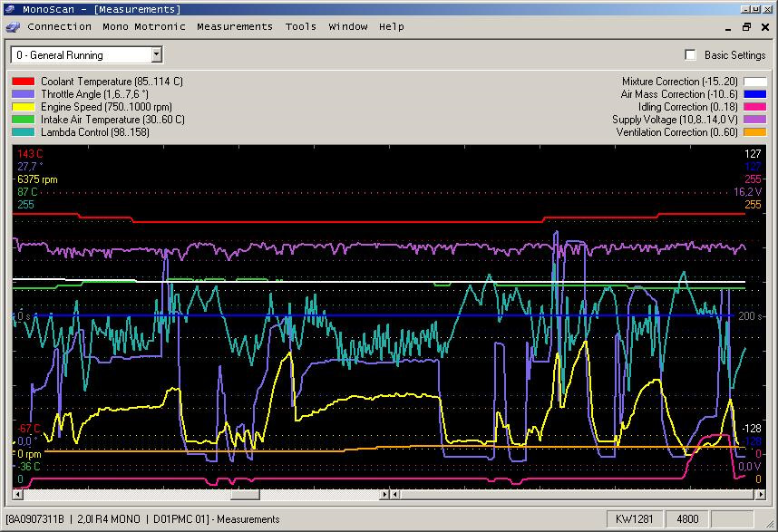Click the Idling Correction (0..18) label
Screen dimensions: 778x532
click(x=687, y=107)
